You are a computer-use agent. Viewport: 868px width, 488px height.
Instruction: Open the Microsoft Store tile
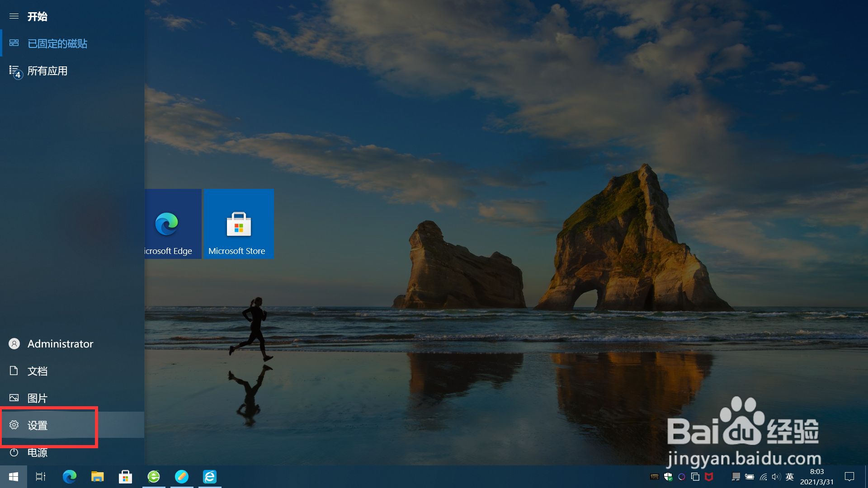pyautogui.click(x=238, y=224)
